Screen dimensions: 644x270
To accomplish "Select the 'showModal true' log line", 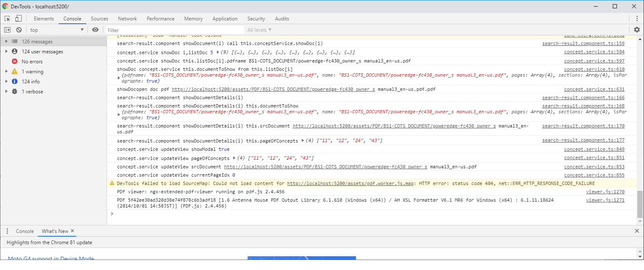I will pyautogui.click(x=173, y=149).
